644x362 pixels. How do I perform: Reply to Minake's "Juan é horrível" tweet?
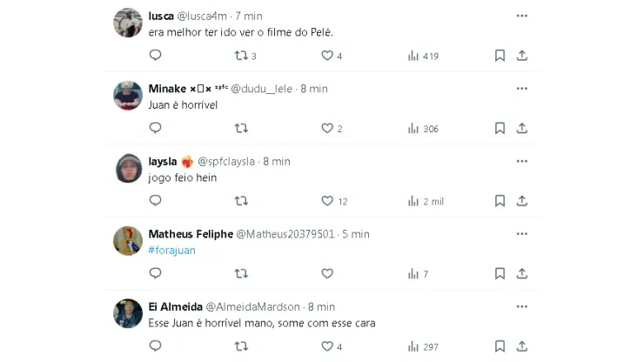(155, 128)
